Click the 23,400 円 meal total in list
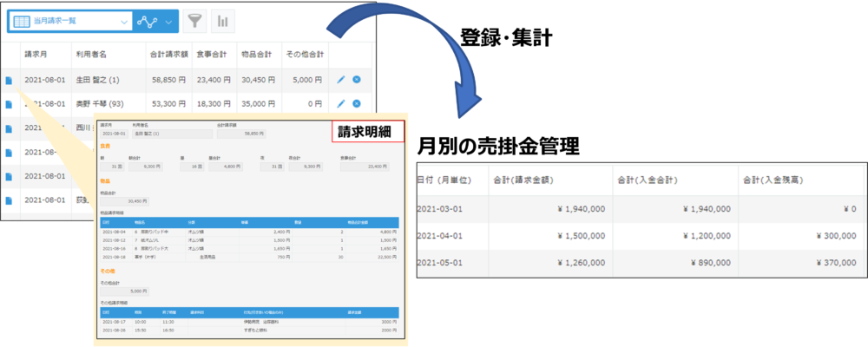 (x=214, y=81)
